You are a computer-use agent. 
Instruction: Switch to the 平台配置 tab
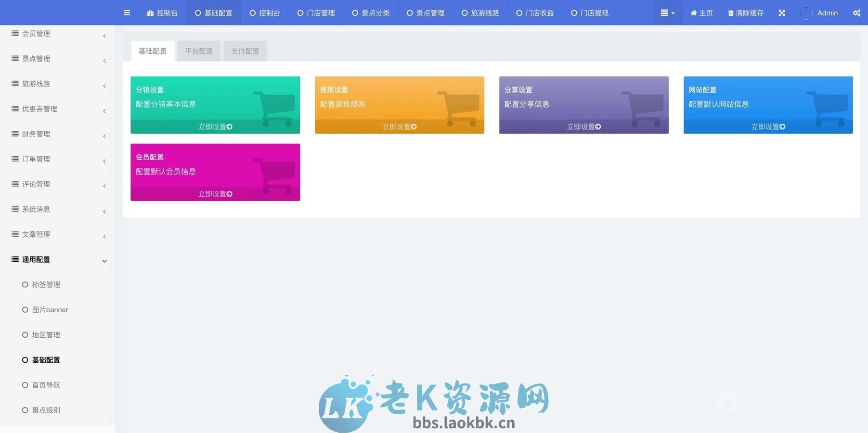[198, 51]
